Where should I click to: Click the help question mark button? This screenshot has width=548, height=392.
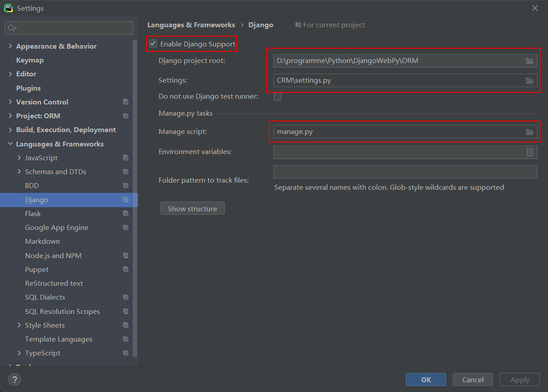coord(14,379)
